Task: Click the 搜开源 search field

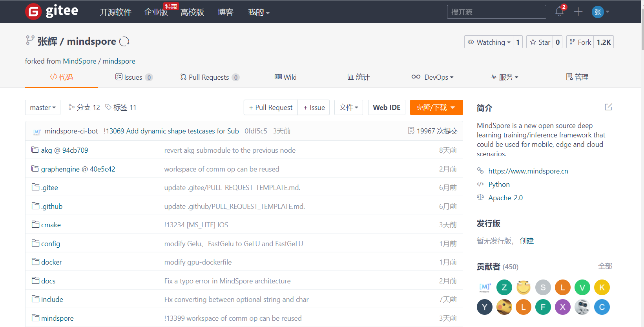Action: click(496, 12)
